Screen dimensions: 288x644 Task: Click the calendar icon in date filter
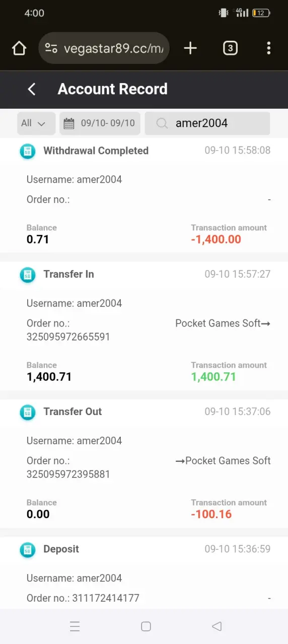click(69, 123)
